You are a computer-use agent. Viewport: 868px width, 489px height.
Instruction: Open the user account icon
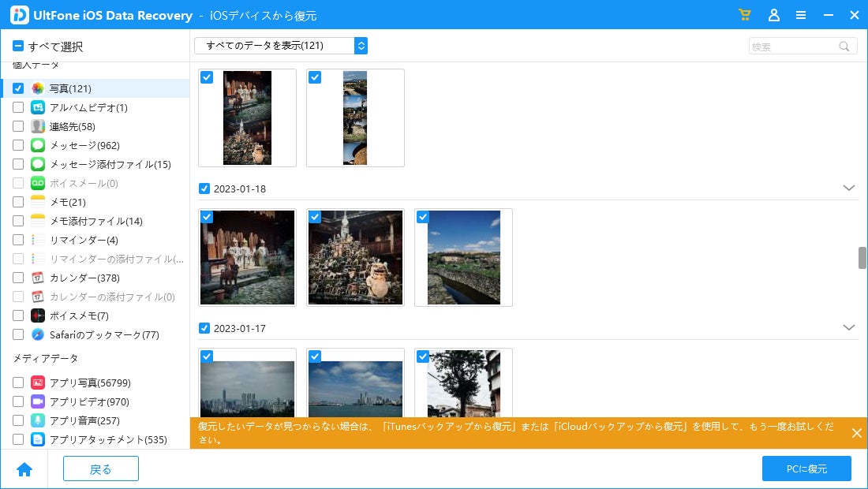(x=774, y=15)
